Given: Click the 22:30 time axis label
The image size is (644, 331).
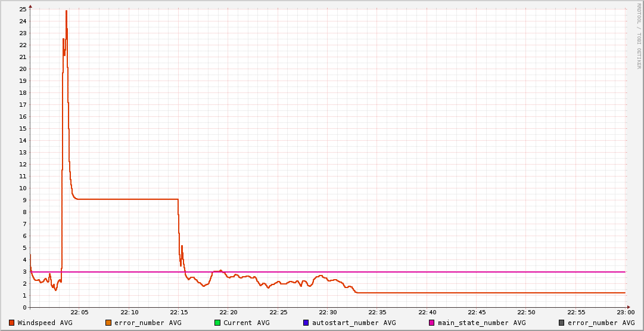Looking at the screenshot, I should pos(328,313).
